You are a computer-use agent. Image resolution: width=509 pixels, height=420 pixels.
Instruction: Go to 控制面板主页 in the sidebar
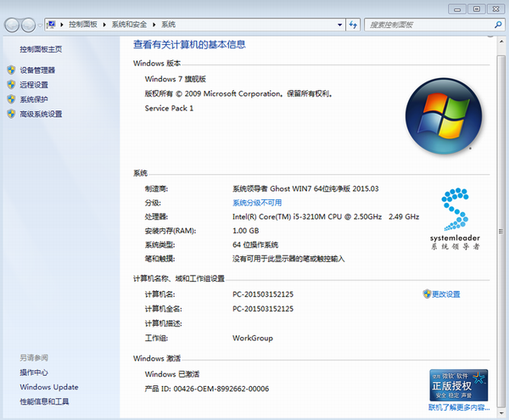coord(41,49)
